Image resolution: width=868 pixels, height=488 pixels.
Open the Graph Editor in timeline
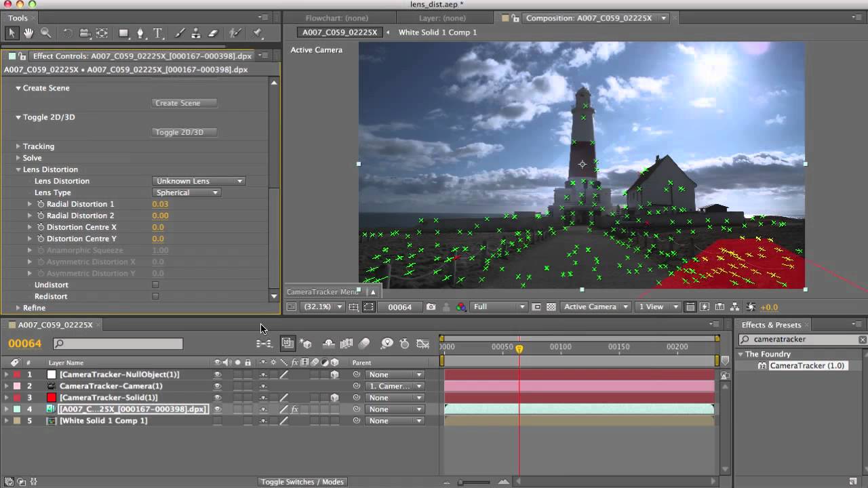(x=422, y=344)
